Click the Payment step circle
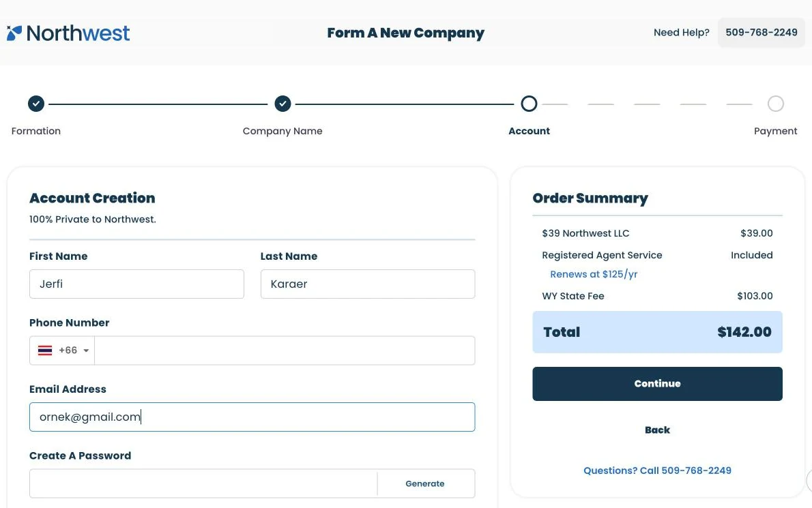812x508 pixels. point(775,104)
